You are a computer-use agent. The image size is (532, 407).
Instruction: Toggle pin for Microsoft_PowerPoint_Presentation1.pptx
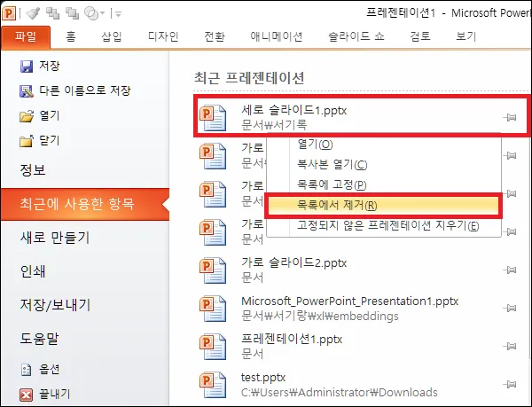[510, 308]
